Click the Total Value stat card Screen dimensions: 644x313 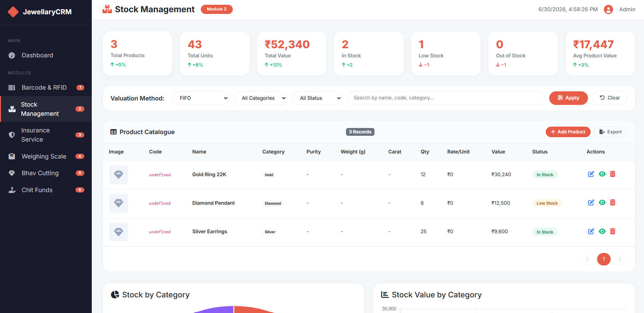point(292,53)
